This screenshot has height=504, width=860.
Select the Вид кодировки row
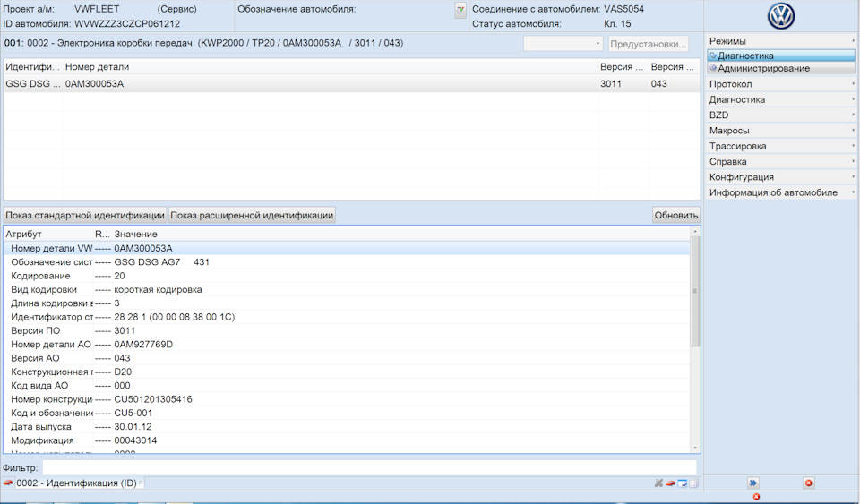point(347,289)
